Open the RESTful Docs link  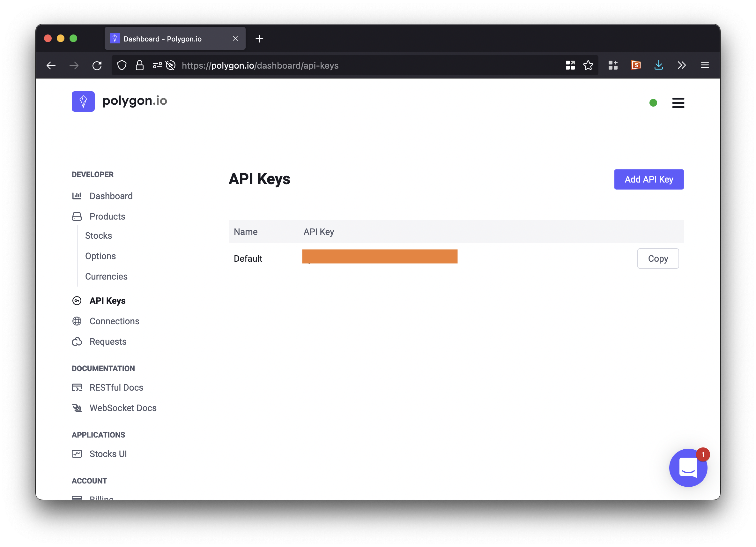(x=116, y=387)
